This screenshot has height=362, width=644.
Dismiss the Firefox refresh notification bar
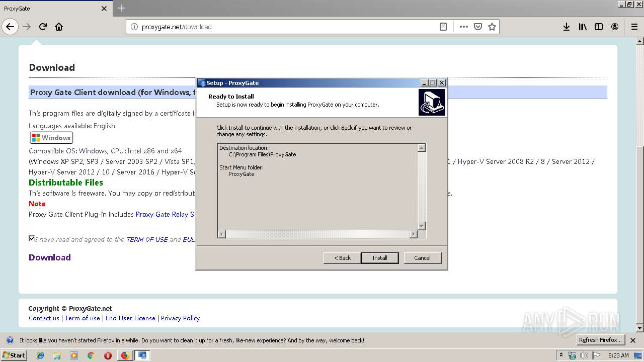pyautogui.click(x=633, y=340)
